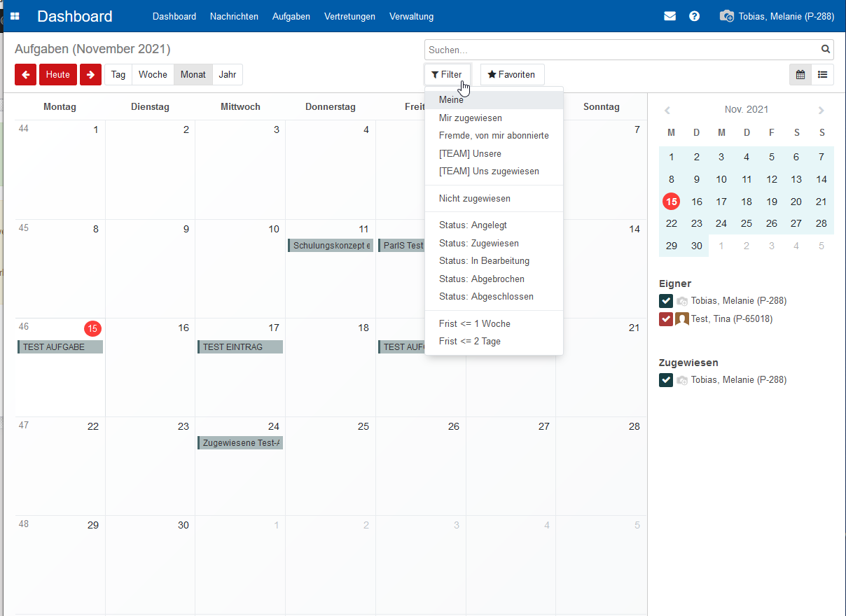846x616 pixels.
Task: Open the messages envelope icon
Action: coord(670,16)
